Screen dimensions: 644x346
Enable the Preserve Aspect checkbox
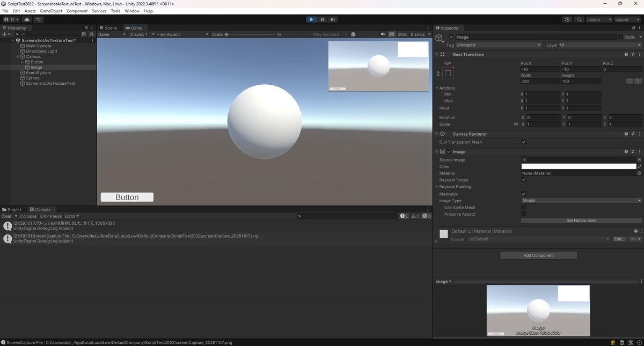coord(523,214)
